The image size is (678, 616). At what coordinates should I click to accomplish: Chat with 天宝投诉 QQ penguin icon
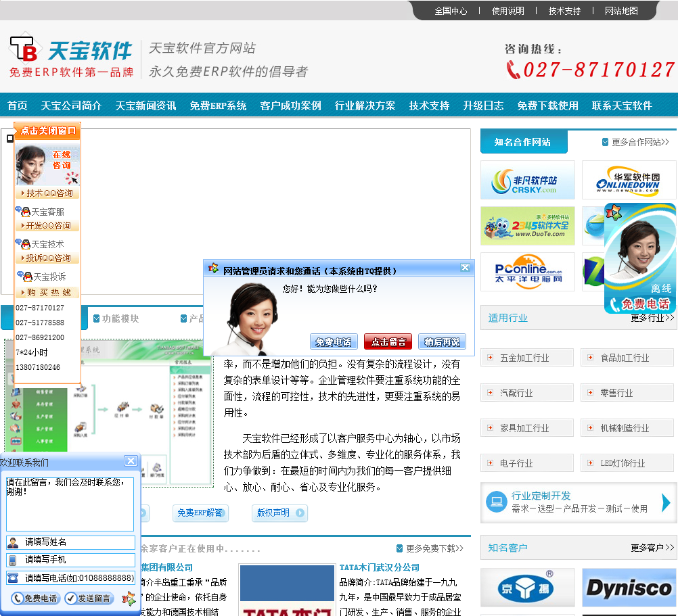pos(28,277)
